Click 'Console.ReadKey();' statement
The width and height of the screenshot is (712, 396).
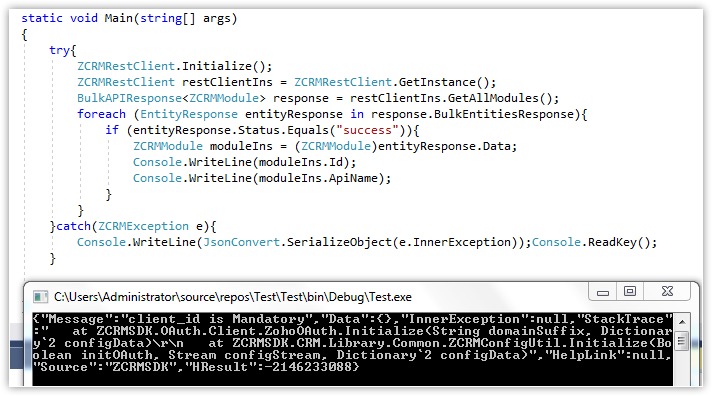click(x=594, y=242)
